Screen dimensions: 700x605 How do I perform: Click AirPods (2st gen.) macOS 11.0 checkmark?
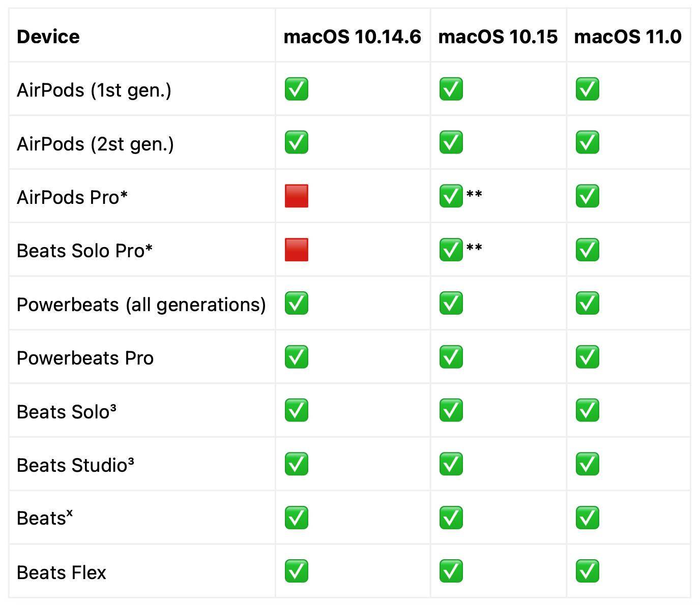click(x=587, y=142)
